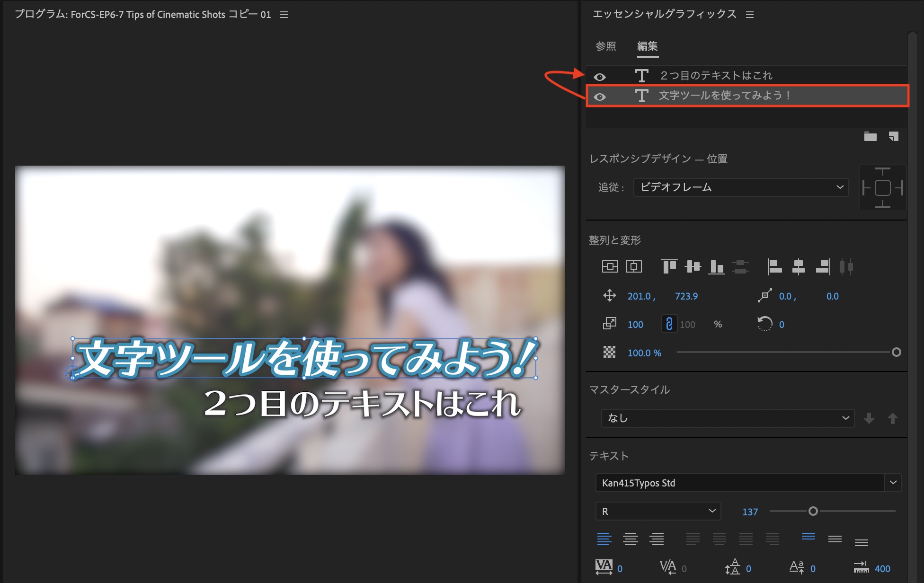Switch to the 参照 tab

(605, 46)
